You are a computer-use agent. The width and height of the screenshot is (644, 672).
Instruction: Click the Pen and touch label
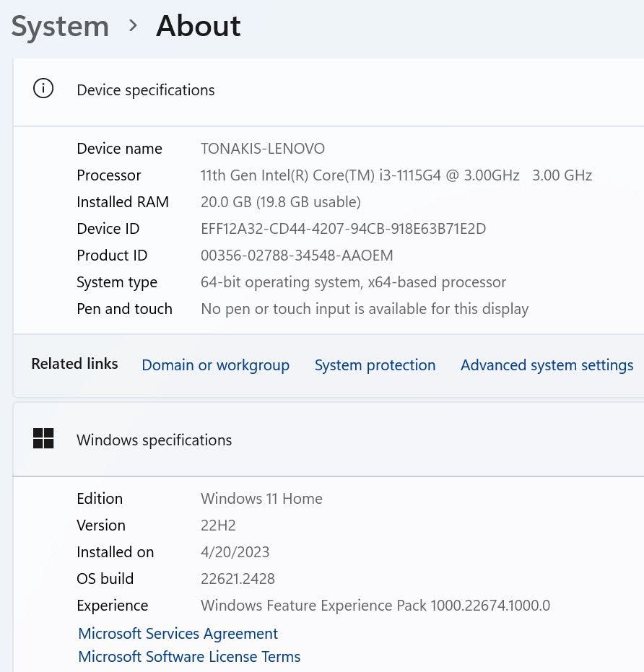click(124, 309)
